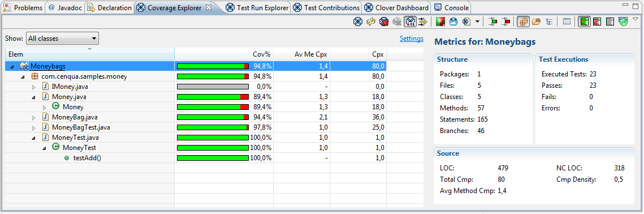Open the Settings link

(x=412, y=38)
